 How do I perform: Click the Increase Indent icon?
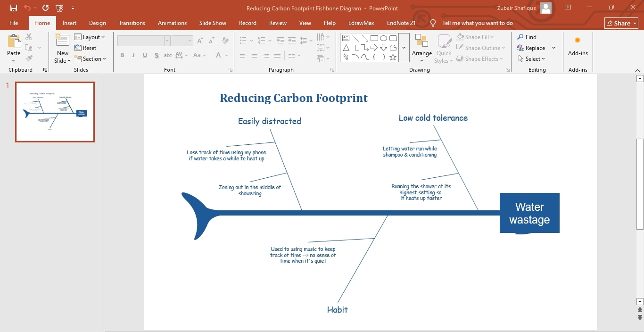pos(292,41)
